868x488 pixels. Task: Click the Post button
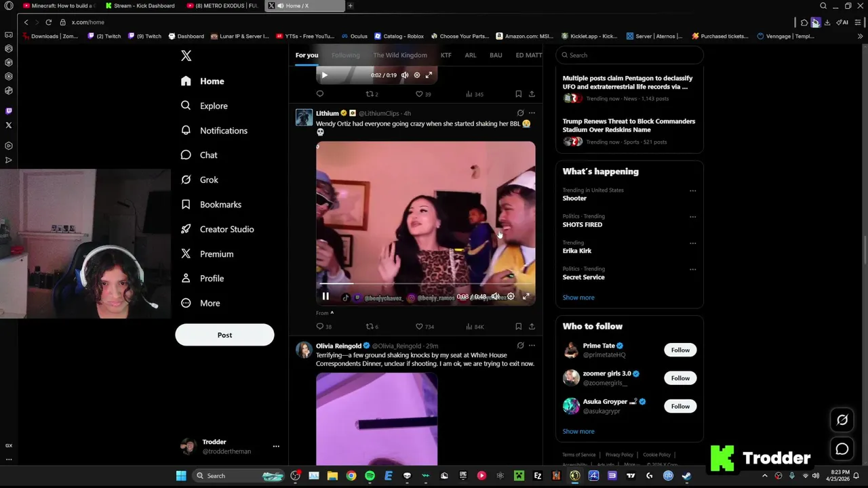(x=224, y=335)
